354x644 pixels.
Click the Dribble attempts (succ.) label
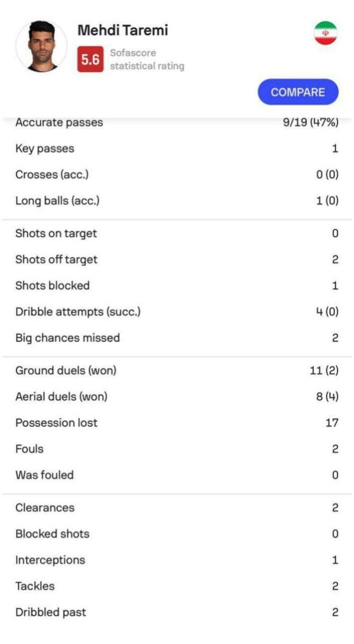click(78, 312)
